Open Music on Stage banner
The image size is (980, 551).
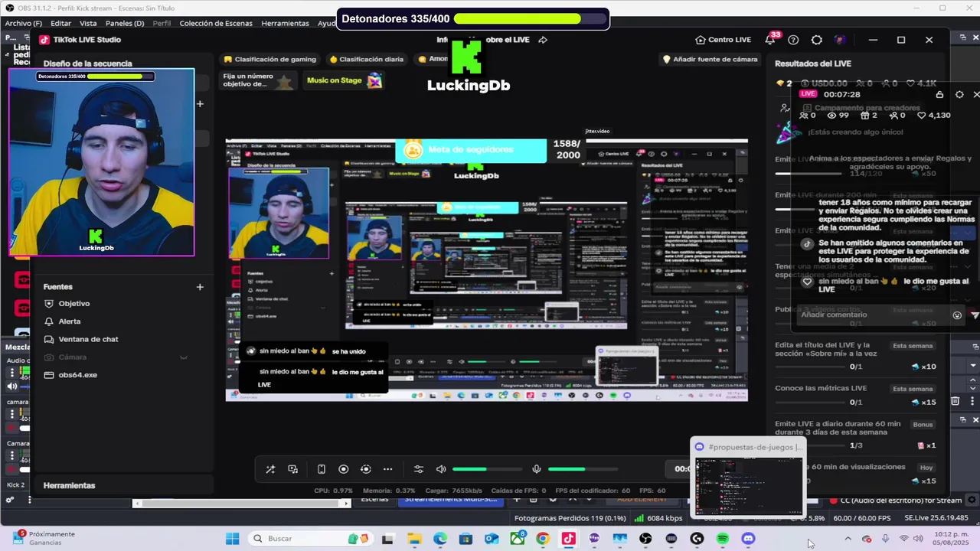click(344, 80)
